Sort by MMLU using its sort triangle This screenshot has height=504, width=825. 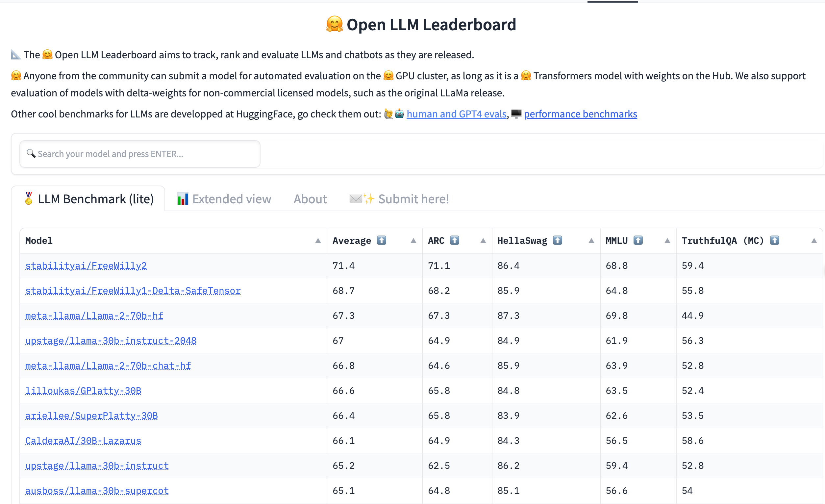(x=667, y=240)
